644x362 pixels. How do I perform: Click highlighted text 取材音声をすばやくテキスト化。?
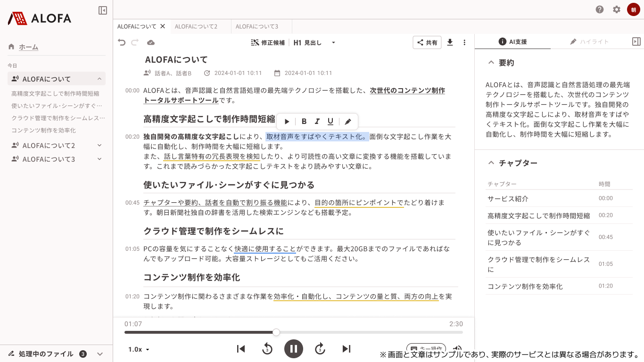317,137
